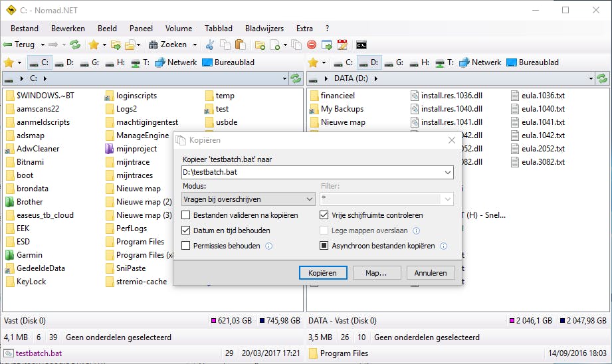612x364 pixels.
Task: Select drive H: in right panel
Action: [419, 62]
